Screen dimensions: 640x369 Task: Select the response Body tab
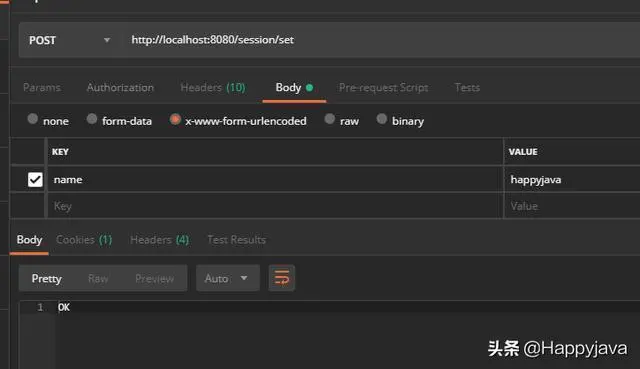[x=29, y=240]
